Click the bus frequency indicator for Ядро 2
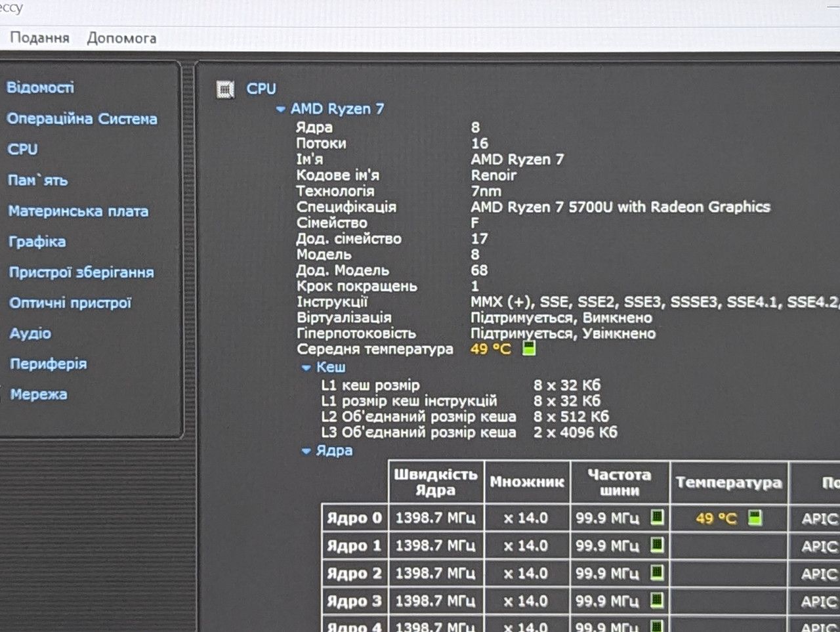 pyautogui.click(x=657, y=572)
